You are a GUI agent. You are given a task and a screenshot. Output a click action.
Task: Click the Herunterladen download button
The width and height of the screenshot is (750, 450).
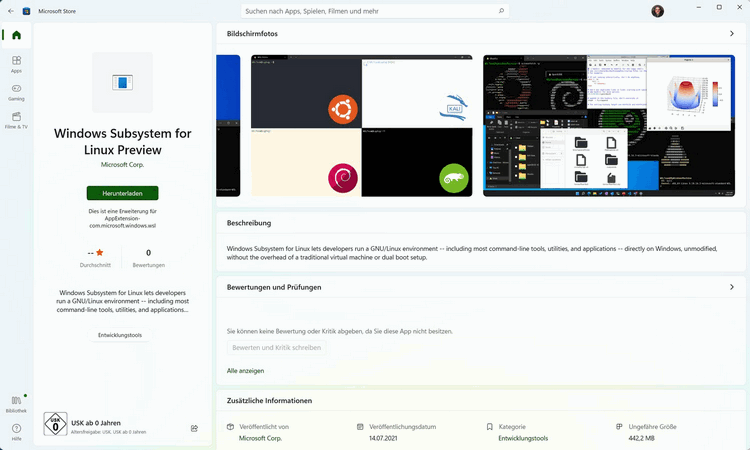pos(122,193)
